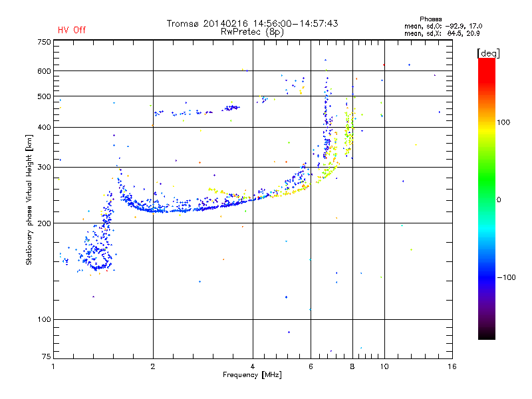Select the 'mean, sd,O: -92.9, 17.0' line
The width and height of the screenshot is (532, 399).
[443, 26]
